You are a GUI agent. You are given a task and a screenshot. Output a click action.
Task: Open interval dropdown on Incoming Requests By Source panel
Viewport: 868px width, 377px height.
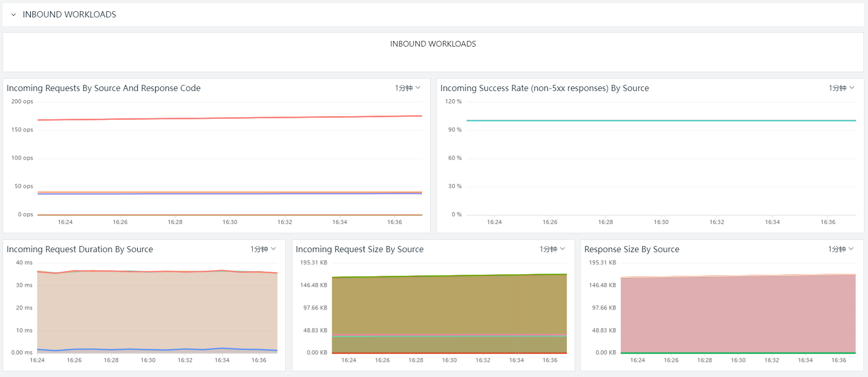408,88
